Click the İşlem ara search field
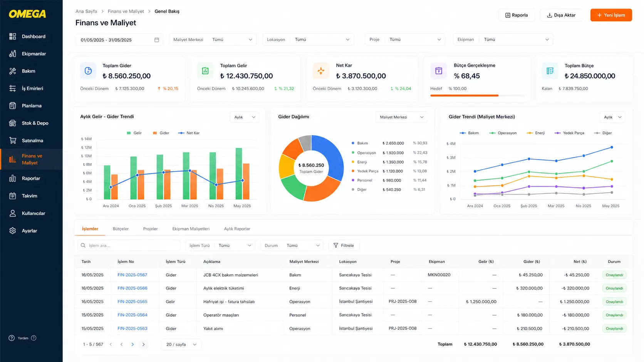This screenshot has height=362, width=644. [x=129, y=245]
